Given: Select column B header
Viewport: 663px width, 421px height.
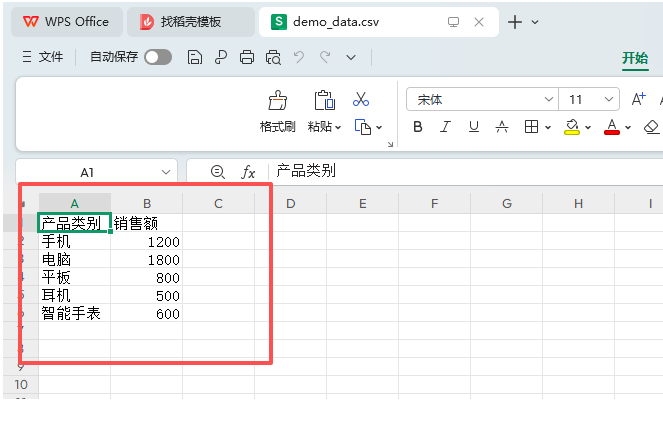Looking at the screenshot, I should coord(147,204).
